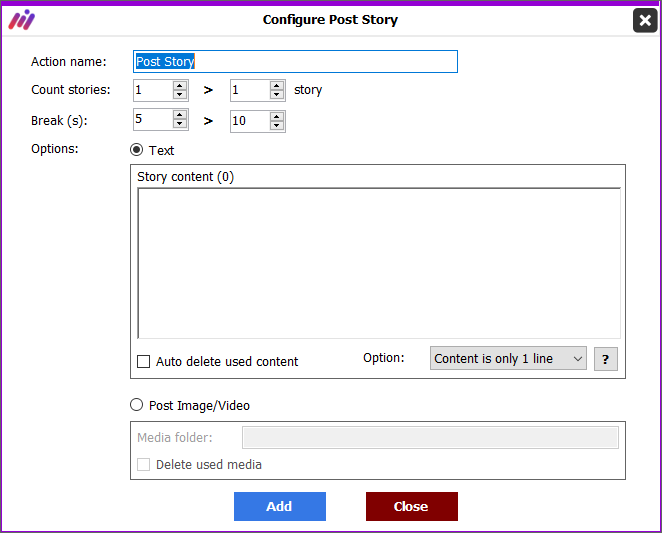This screenshot has width=662, height=533.
Task: Focus the Action name text field
Action: click(295, 62)
